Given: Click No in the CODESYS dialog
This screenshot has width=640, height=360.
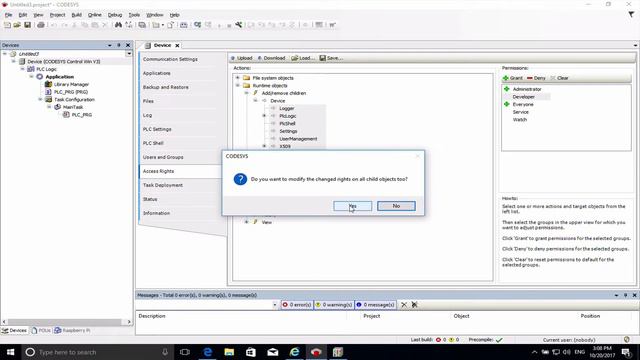Looking at the screenshot, I should (x=396, y=206).
